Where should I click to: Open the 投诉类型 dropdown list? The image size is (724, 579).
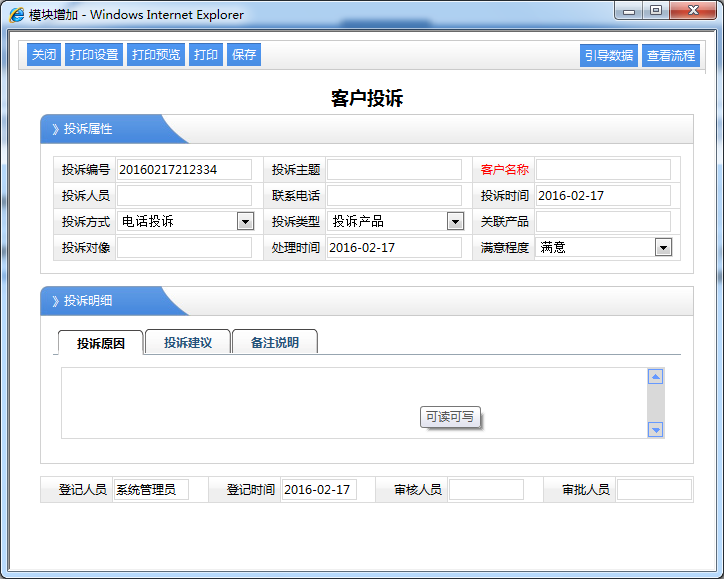pyautogui.click(x=455, y=221)
